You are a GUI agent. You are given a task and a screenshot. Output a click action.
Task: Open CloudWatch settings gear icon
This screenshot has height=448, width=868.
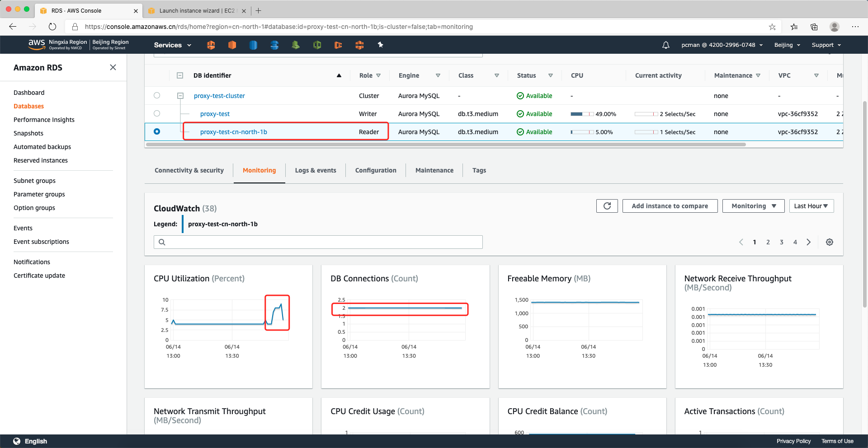point(830,242)
